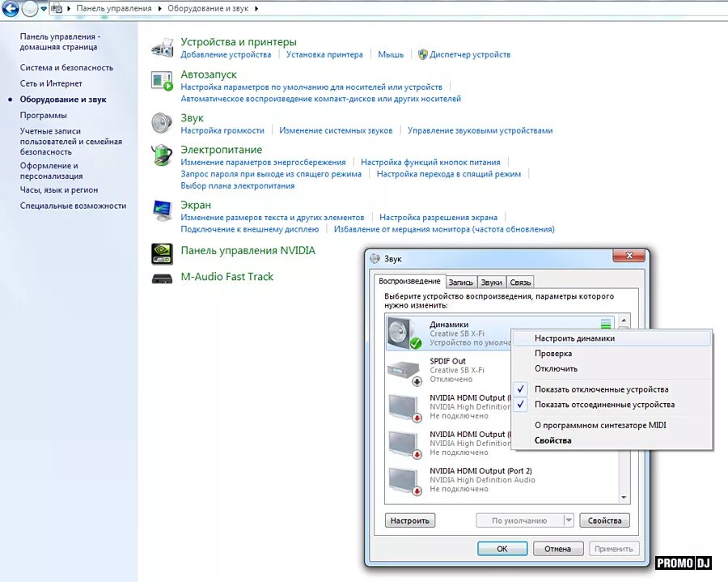Open О программном синтезаторе MIDI entry

(612, 425)
